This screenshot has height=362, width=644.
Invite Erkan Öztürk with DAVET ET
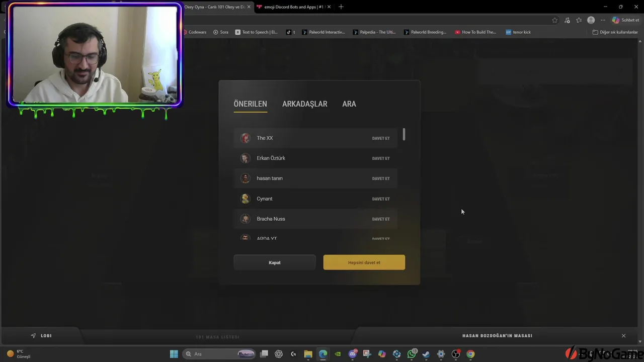tap(381, 158)
